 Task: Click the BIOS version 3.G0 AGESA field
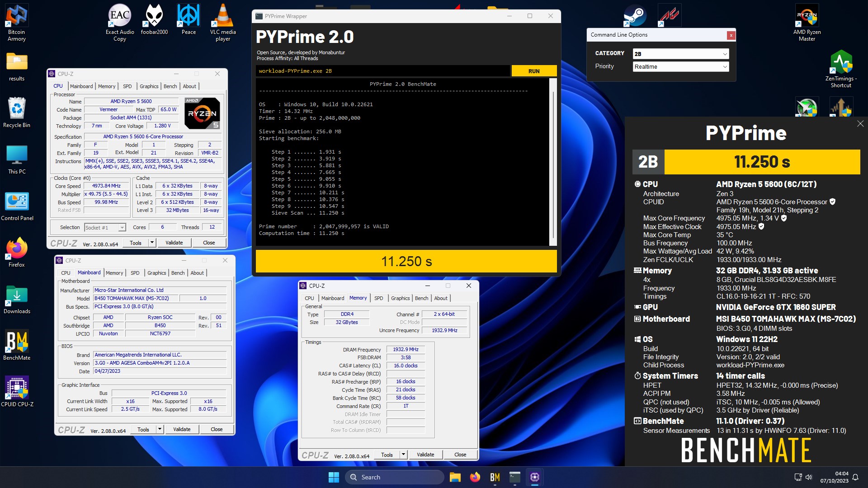coord(160,363)
